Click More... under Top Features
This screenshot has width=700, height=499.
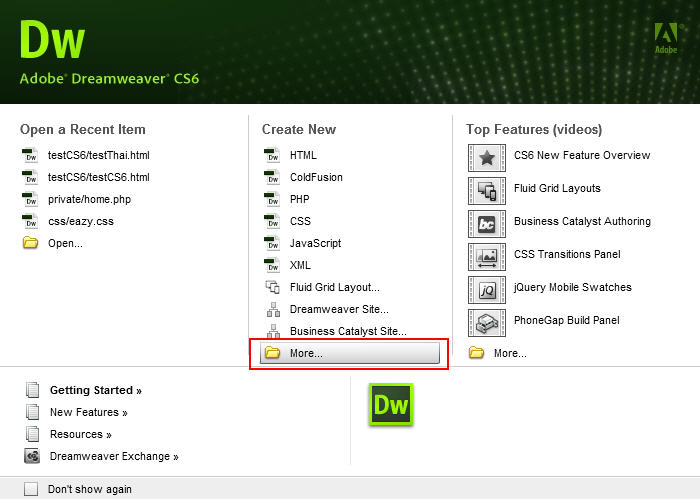(510, 353)
